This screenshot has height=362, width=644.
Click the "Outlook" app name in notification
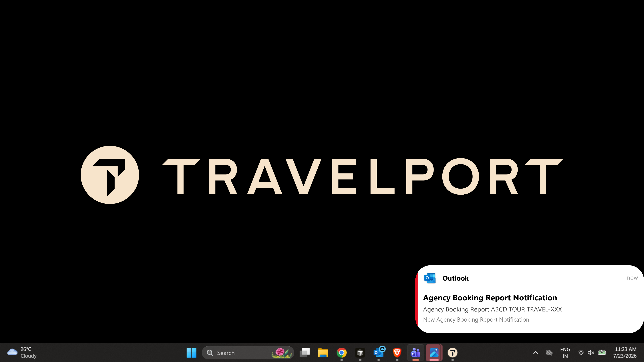(455, 278)
